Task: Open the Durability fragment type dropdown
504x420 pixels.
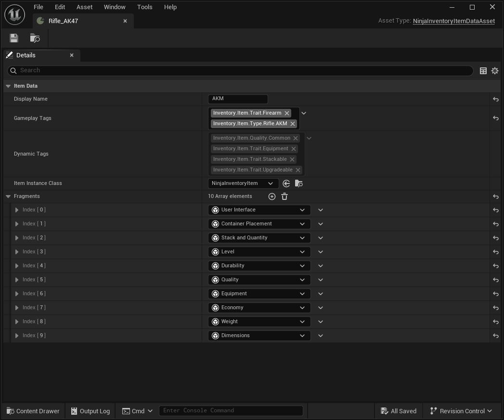Action: click(x=302, y=265)
